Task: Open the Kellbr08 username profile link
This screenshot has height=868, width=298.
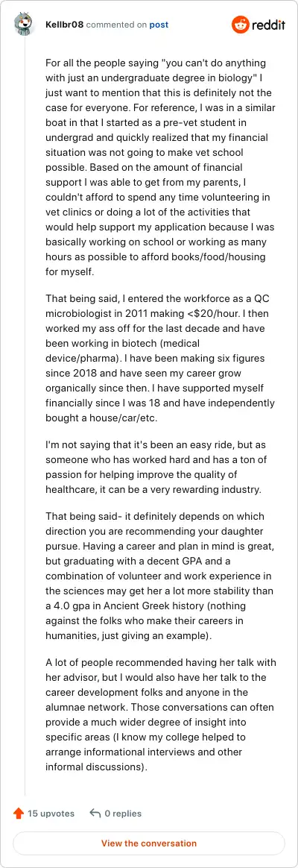Action: [65, 25]
